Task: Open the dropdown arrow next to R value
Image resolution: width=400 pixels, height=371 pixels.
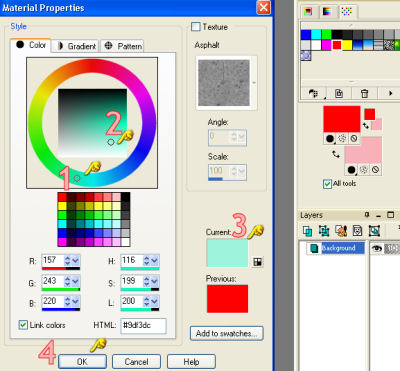Action: pyautogui.click(x=76, y=260)
